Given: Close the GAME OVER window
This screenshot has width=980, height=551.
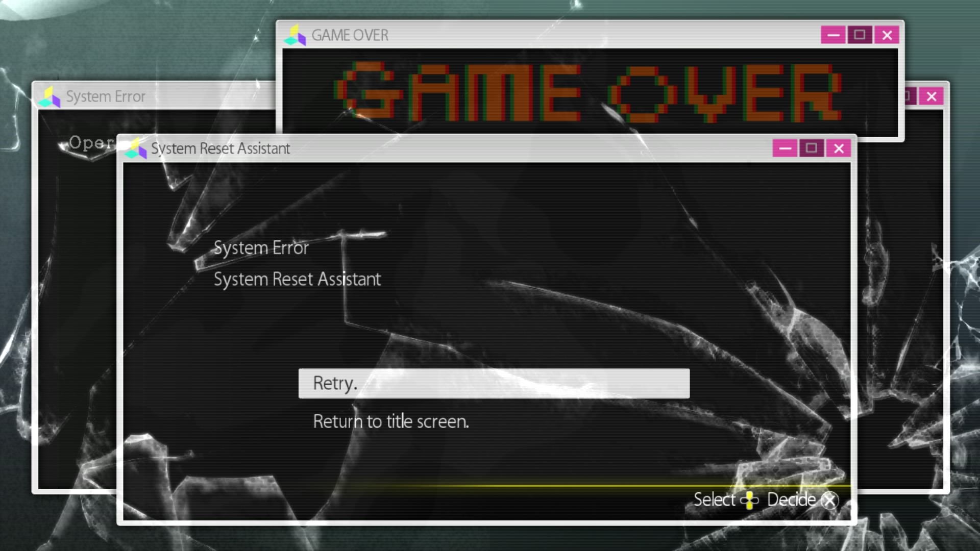Looking at the screenshot, I should click(x=887, y=35).
